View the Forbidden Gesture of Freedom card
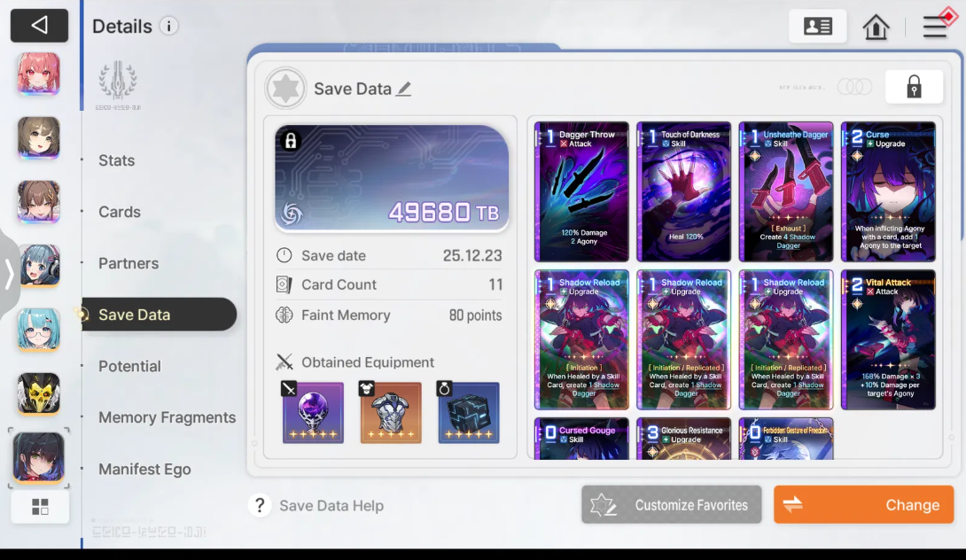 pos(786,439)
